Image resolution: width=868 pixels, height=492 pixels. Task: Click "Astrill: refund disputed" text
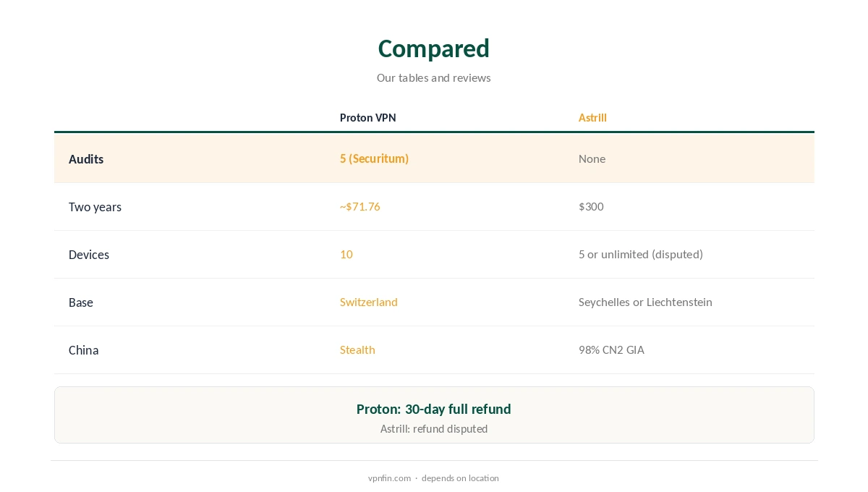tap(434, 429)
